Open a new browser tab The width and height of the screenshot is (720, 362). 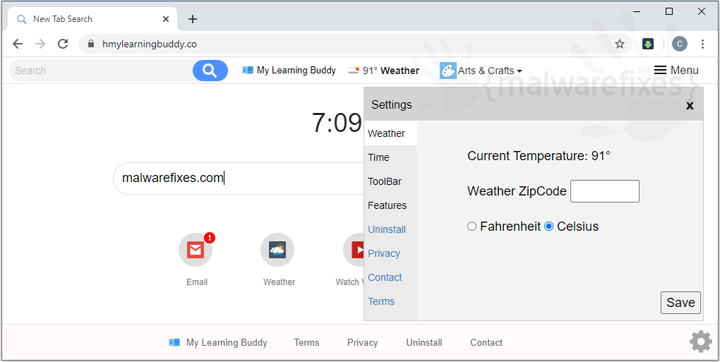pos(193,19)
